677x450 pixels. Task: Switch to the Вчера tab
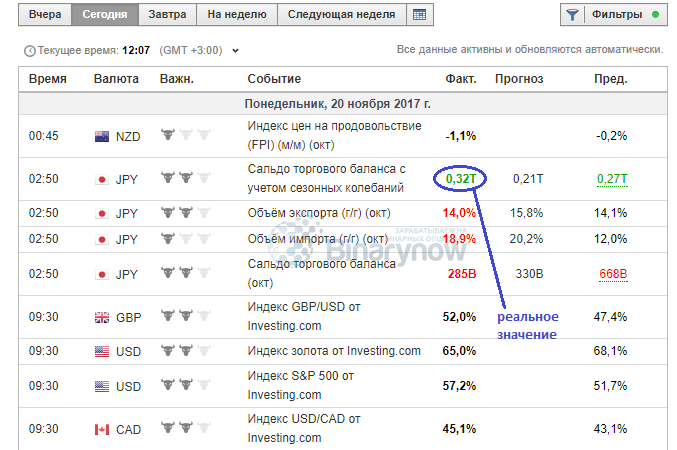pos(45,15)
